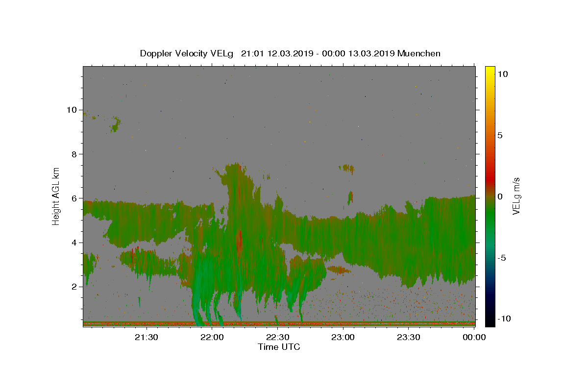Click the 23:00 time tick label
The height and width of the screenshot is (392, 588).
[x=343, y=337]
